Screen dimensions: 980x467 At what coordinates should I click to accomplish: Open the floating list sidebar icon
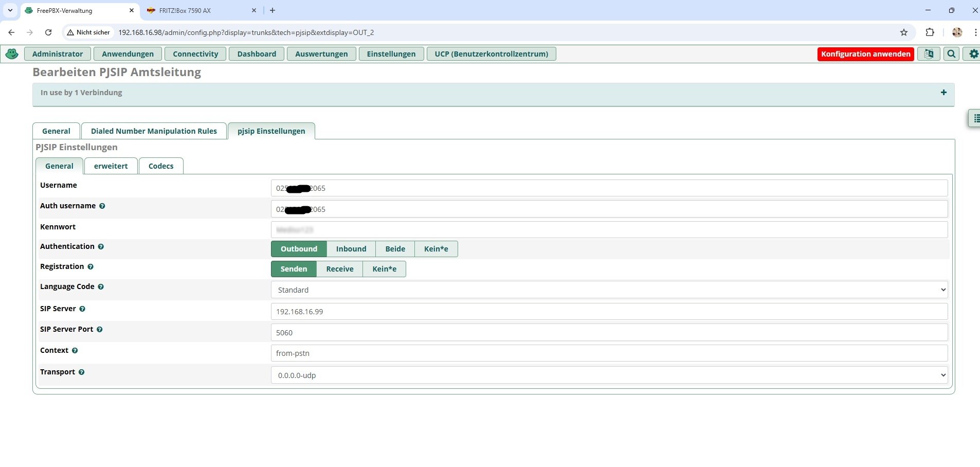point(975,119)
